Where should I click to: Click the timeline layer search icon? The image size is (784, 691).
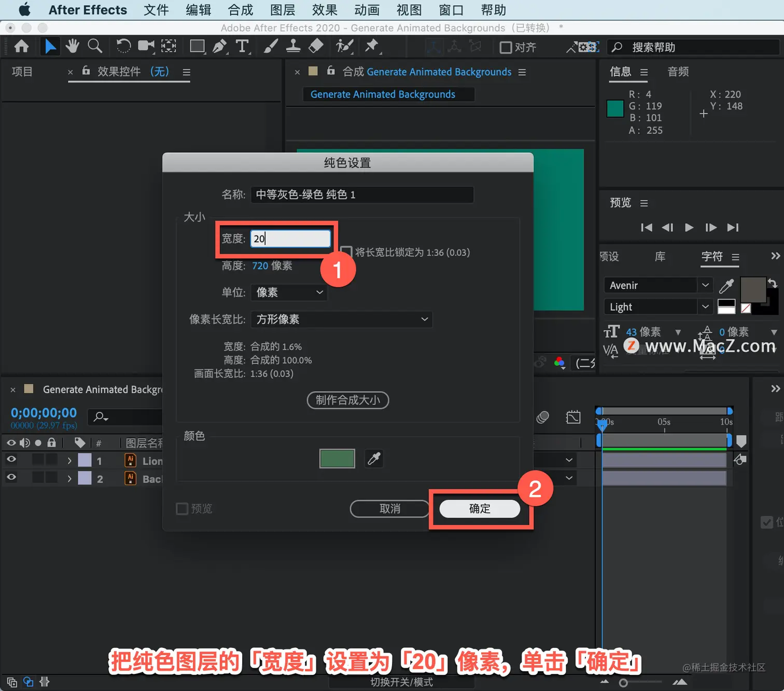coord(101,417)
